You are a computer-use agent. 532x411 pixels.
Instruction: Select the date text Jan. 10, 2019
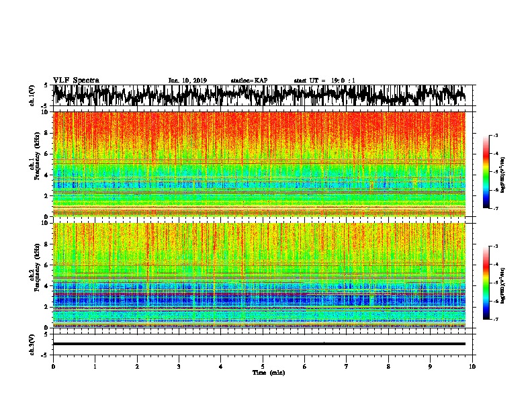[x=187, y=81]
